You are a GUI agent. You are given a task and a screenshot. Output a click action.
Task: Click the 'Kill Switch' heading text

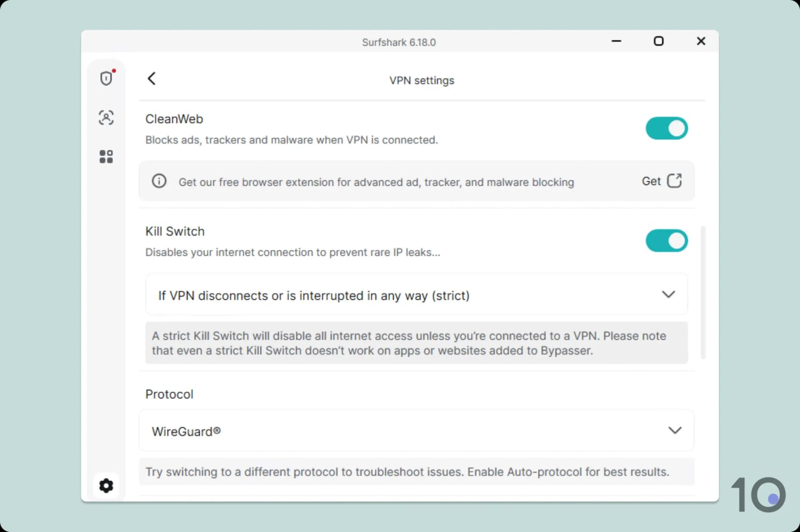click(x=175, y=231)
